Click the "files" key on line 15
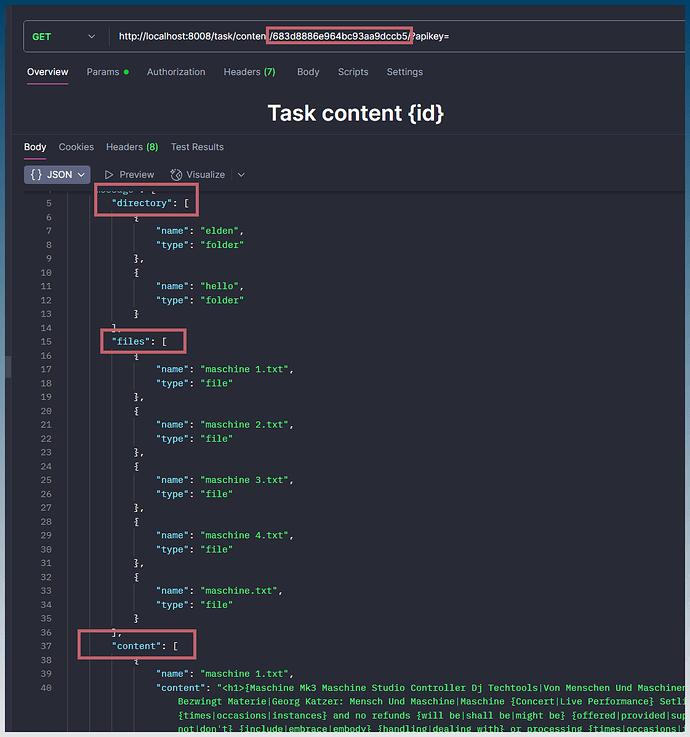 pos(130,342)
